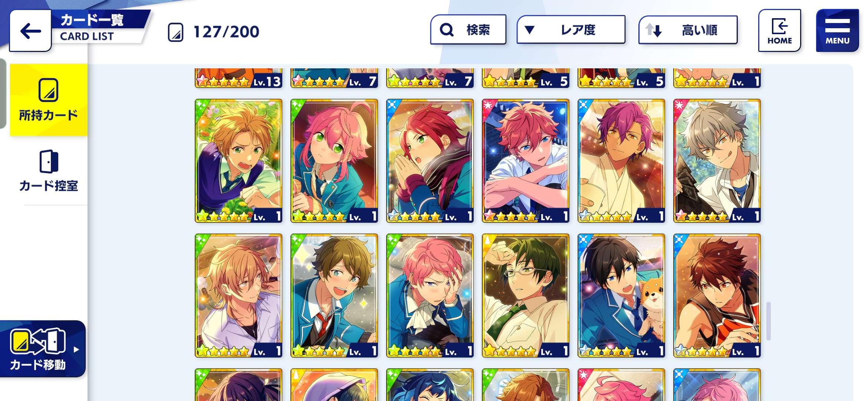Click the card count icon beside 127/200

coord(175,32)
